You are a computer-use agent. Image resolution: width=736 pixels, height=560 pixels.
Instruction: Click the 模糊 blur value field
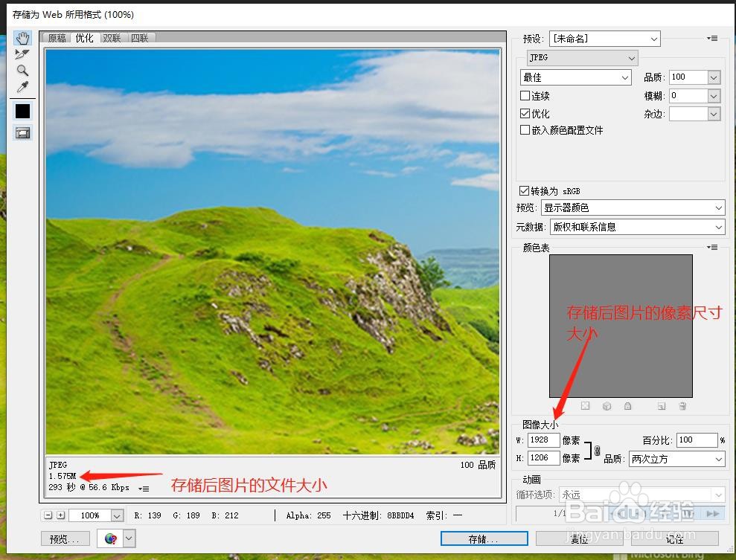688,96
